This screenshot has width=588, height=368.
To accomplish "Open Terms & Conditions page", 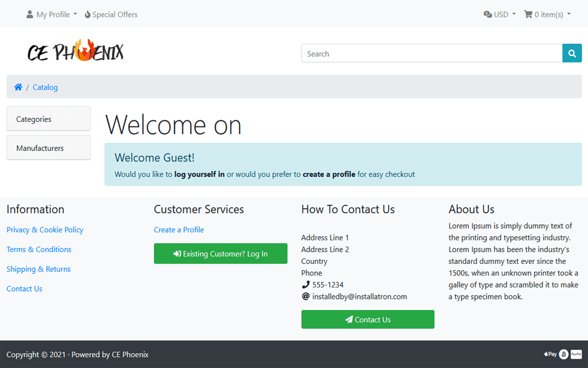I will (39, 250).
